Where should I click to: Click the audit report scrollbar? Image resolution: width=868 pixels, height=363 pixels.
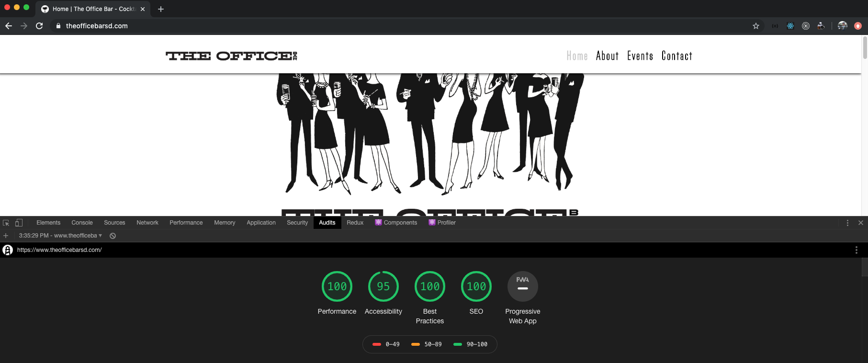point(865,267)
